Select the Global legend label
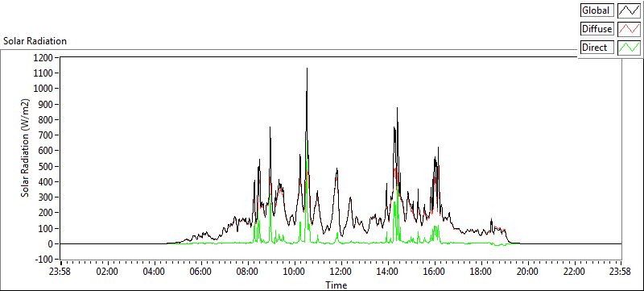The width and height of the screenshot is (644, 291). pos(597,10)
